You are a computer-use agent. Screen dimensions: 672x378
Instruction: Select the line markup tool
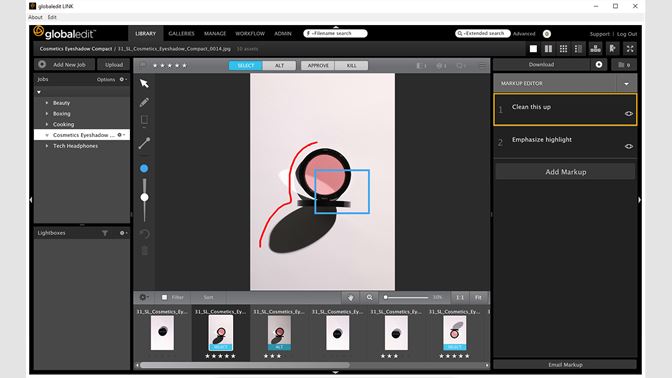[x=144, y=143]
